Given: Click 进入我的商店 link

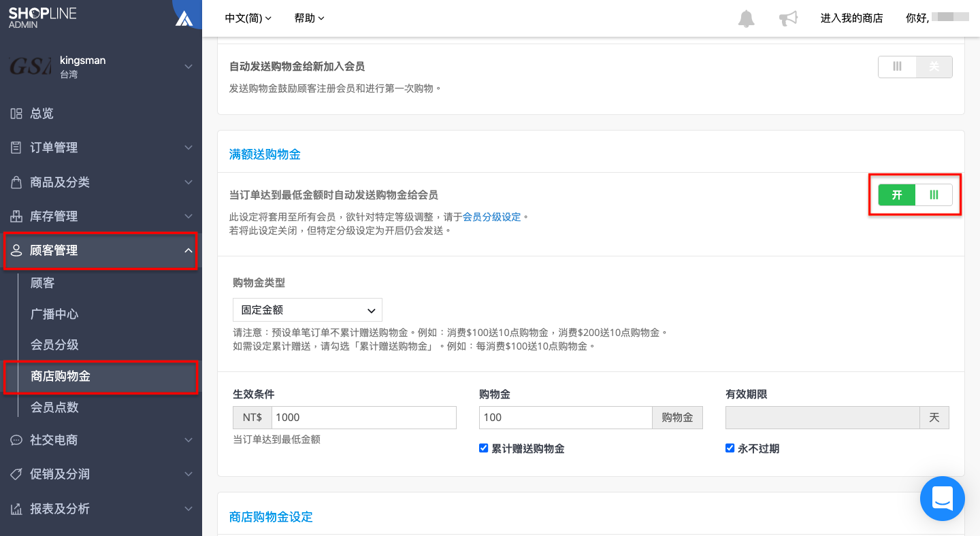Looking at the screenshot, I should click(851, 18).
